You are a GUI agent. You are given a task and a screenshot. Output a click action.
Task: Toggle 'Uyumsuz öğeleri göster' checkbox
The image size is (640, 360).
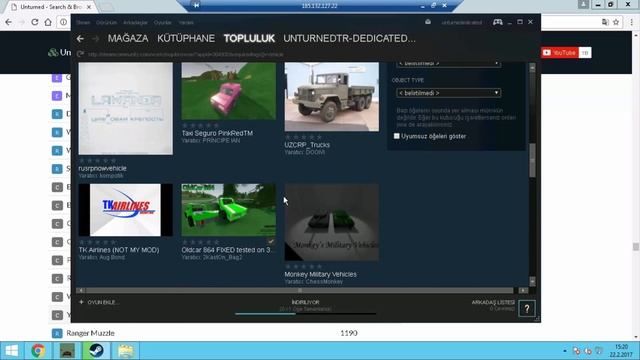point(396,136)
